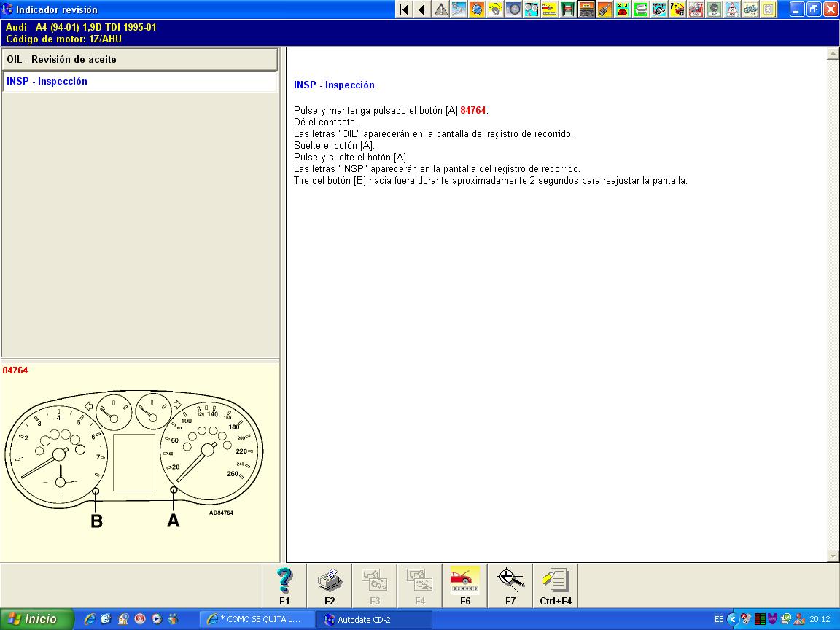
Task: Click the ES language indicator
Action: [719, 619]
